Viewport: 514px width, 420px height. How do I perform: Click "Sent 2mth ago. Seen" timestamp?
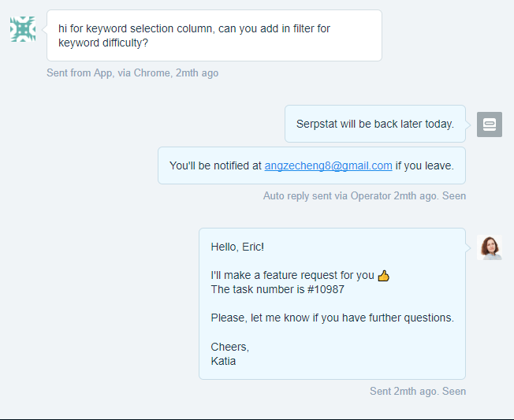point(418,391)
